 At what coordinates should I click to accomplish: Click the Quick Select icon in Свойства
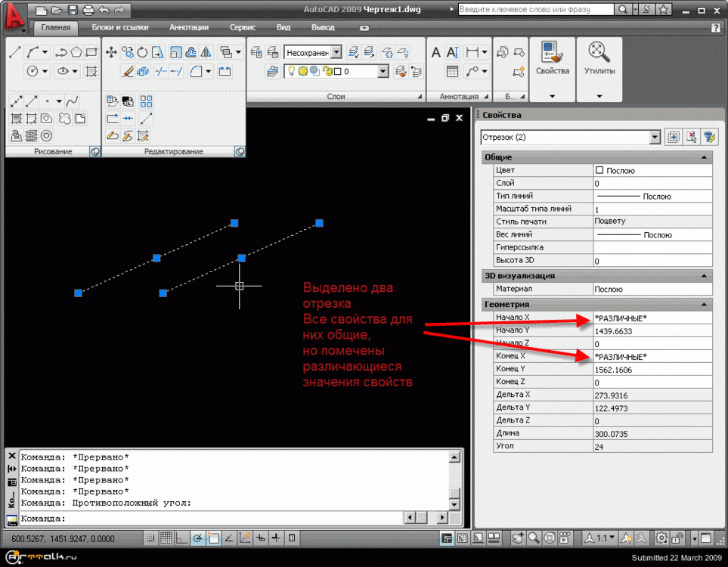pos(709,137)
